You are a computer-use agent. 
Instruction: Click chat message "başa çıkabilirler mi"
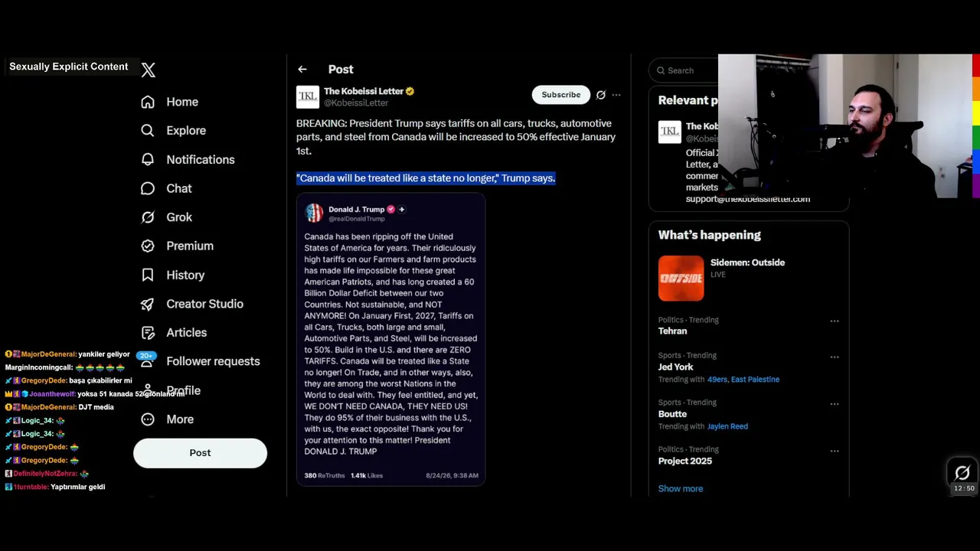[100, 380]
